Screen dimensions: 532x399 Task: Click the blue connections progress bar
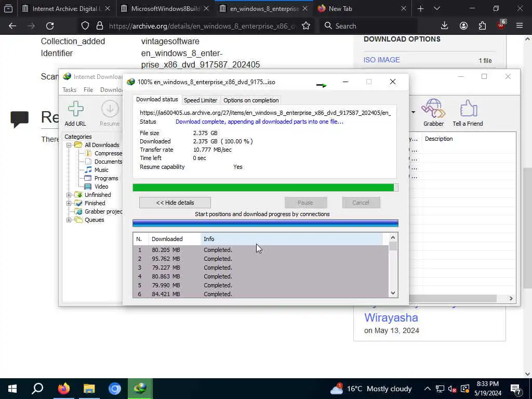click(265, 223)
